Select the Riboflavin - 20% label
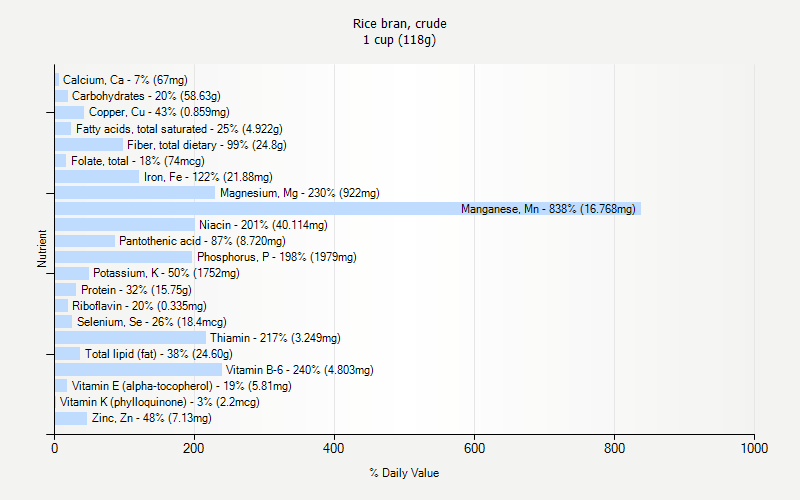The image size is (800, 500). pos(139,306)
